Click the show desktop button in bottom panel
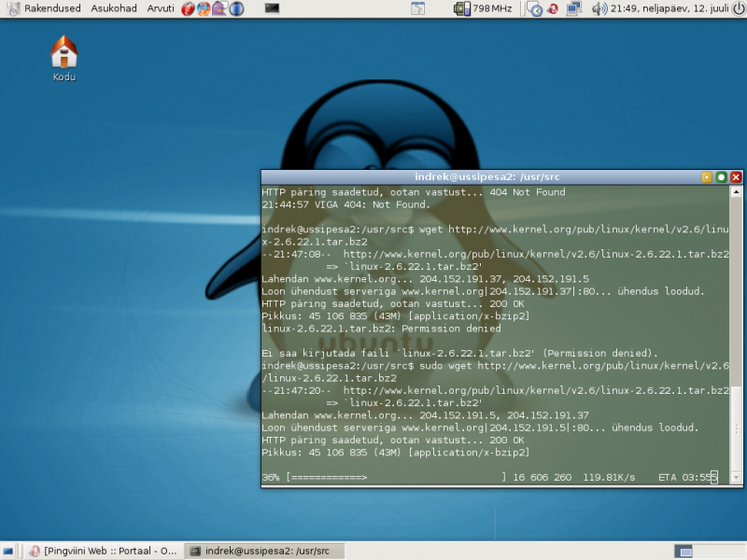This screenshot has height=560, width=747. (x=8, y=552)
